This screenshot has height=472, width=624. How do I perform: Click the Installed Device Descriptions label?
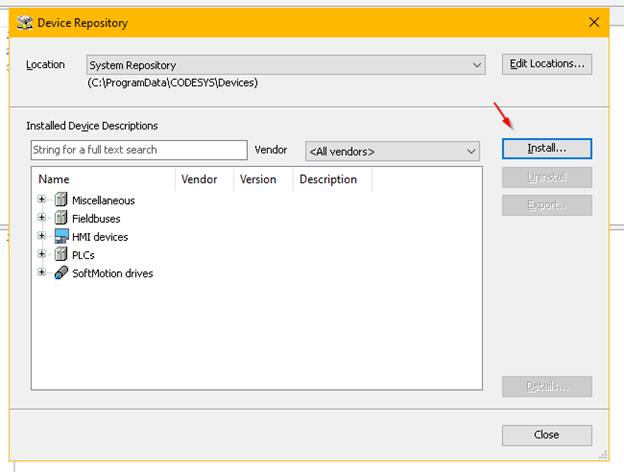[92, 126]
